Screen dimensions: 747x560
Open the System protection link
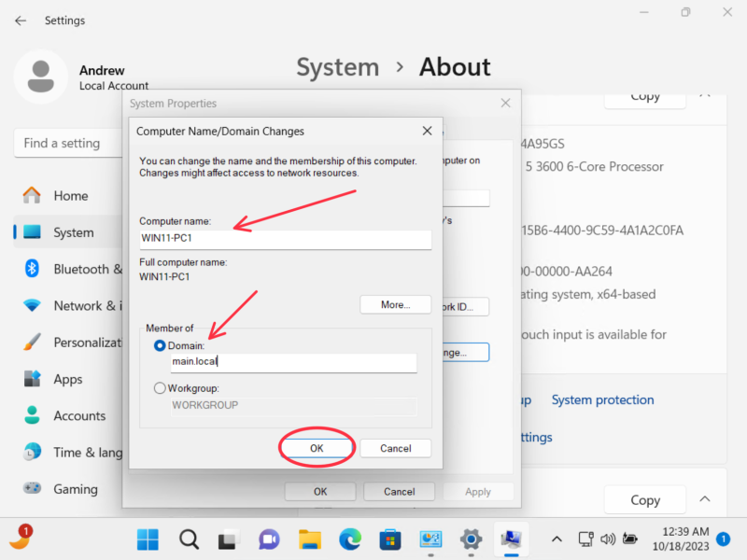(602, 399)
